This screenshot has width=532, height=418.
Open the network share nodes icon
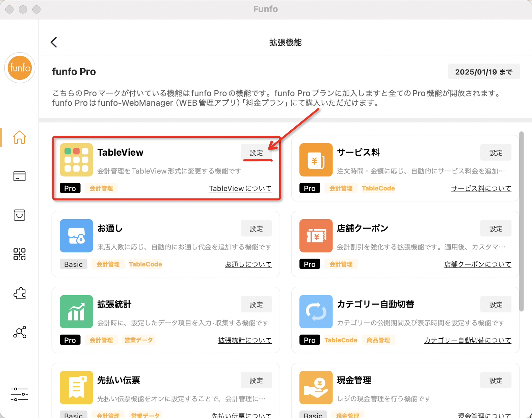tap(20, 332)
